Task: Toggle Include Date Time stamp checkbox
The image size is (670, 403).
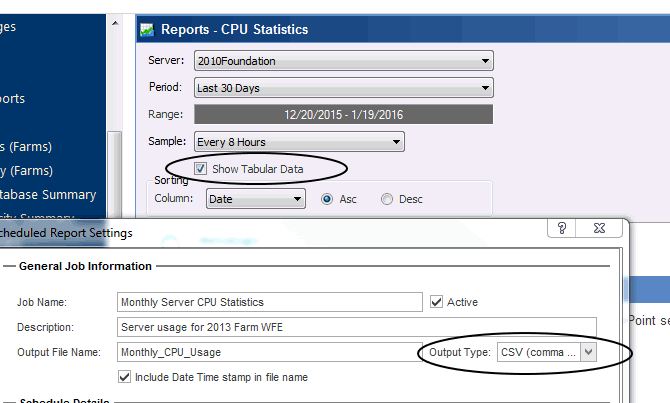Action: (124, 377)
